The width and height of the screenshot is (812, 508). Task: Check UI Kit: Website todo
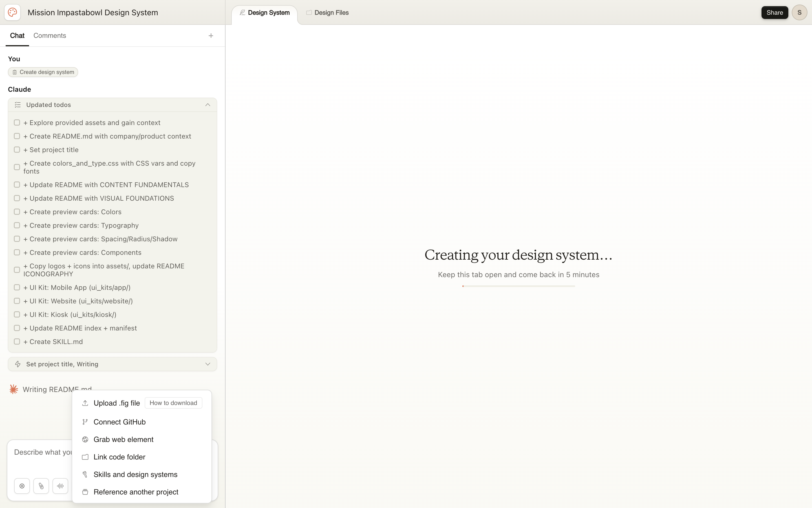click(x=17, y=301)
